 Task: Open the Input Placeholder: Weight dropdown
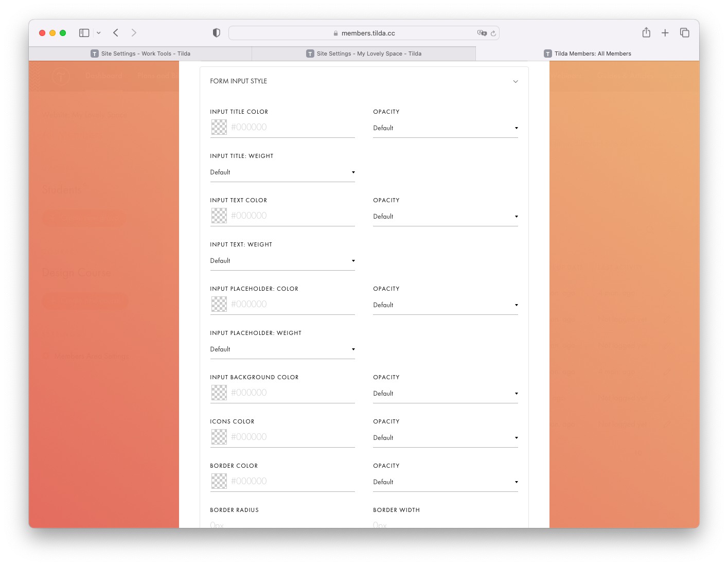coord(282,349)
